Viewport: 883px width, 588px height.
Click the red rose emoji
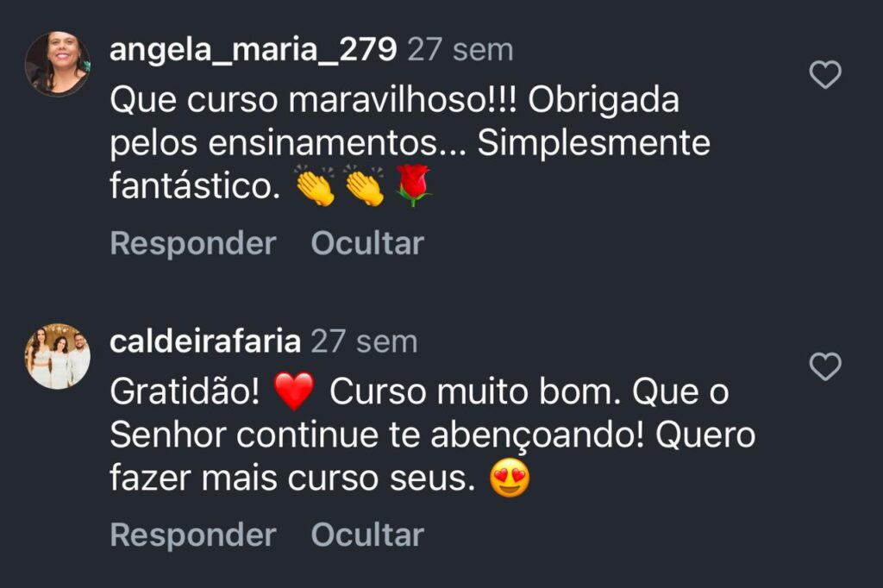[413, 186]
